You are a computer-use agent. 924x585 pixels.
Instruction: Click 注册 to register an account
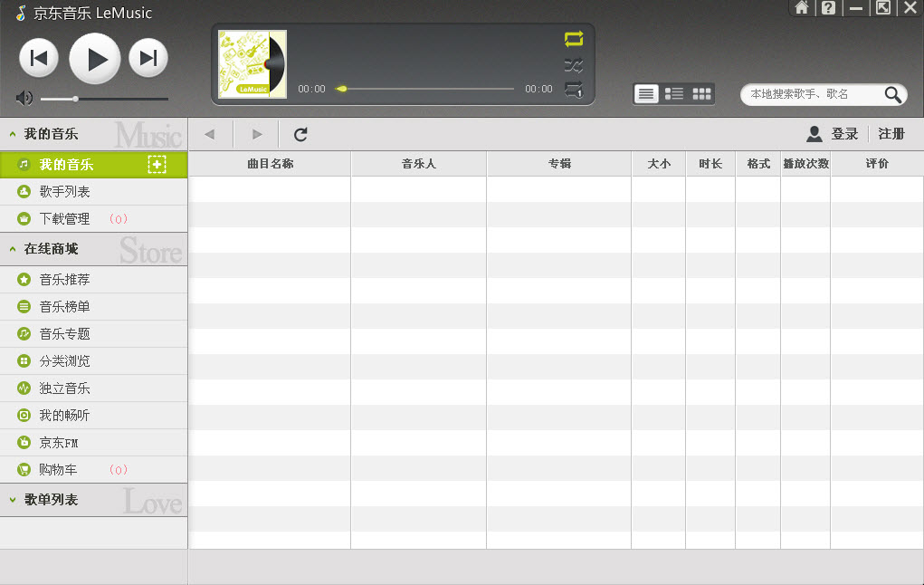point(891,133)
